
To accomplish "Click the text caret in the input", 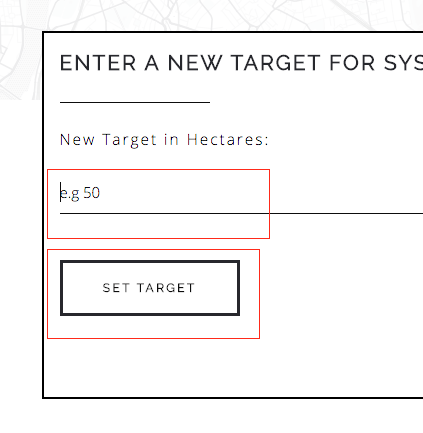I will pyautogui.click(x=60, y=192).
